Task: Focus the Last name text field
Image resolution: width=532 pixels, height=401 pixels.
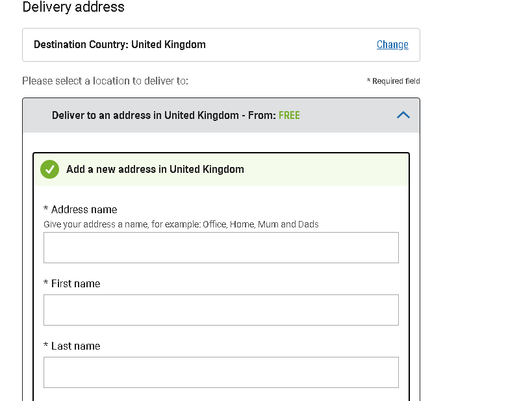Action: 221,372
